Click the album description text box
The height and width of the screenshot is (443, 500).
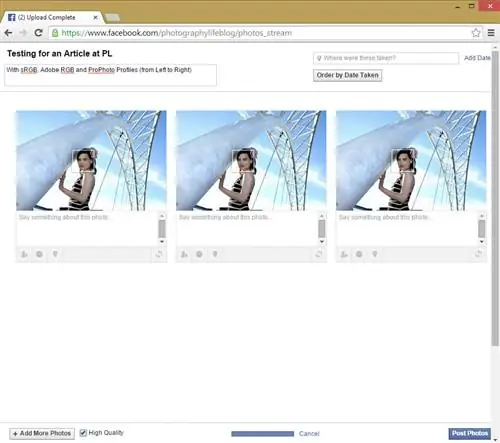coord(110,75)
